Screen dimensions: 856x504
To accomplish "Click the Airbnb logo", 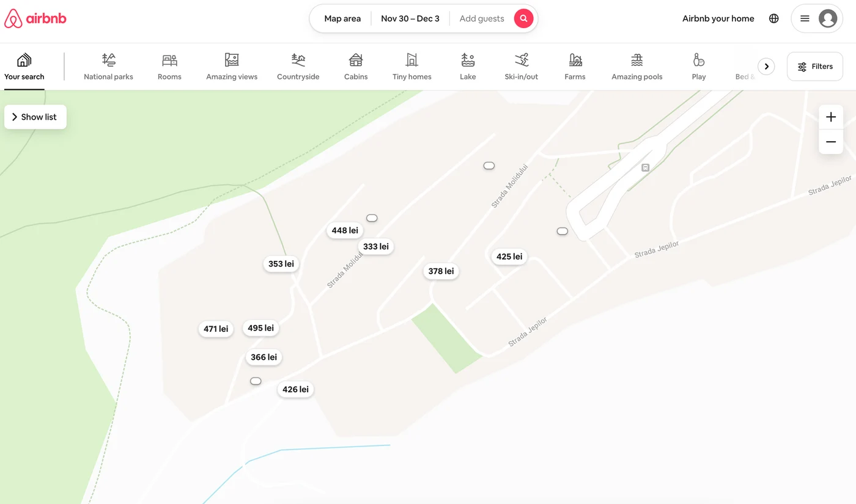I will coord(35,19).
